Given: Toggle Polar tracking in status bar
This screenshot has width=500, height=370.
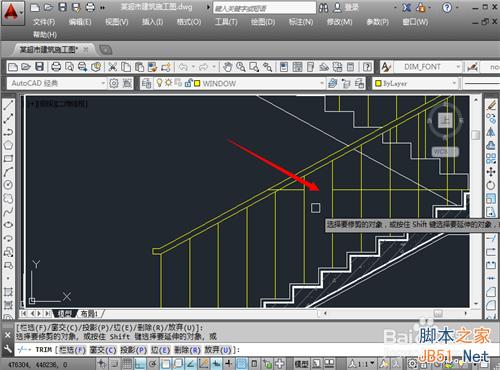Looking at the screenshot, I should pos(153,364).
